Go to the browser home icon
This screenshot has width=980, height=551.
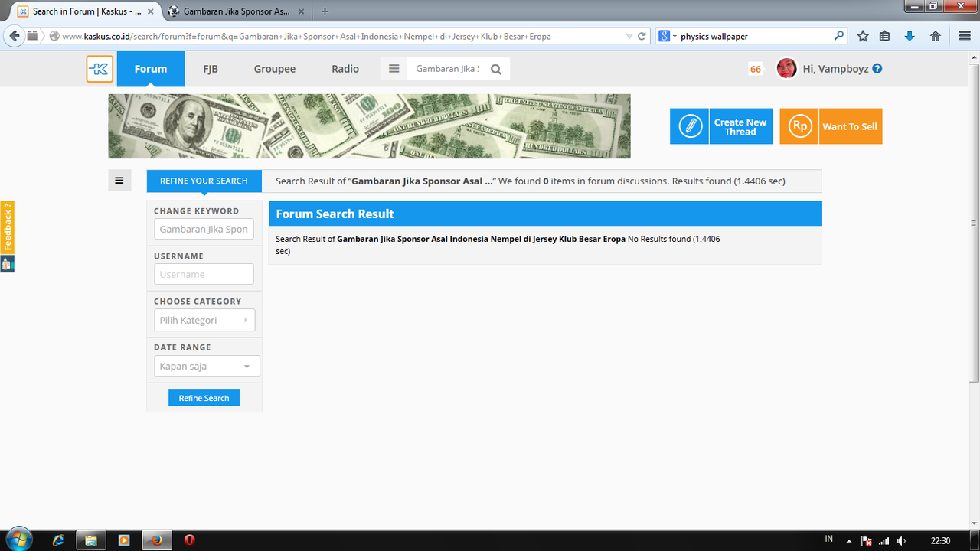click(935, 36)
